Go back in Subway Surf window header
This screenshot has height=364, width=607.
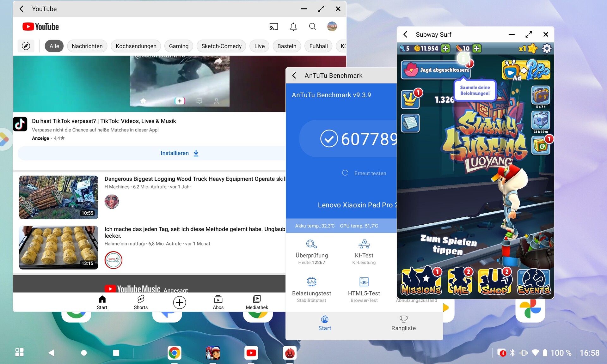[405, 34]
